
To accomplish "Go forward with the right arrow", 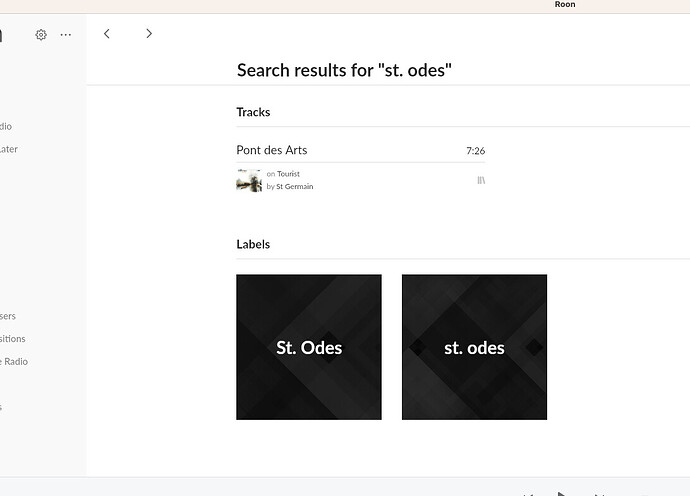I will [149, 33].
